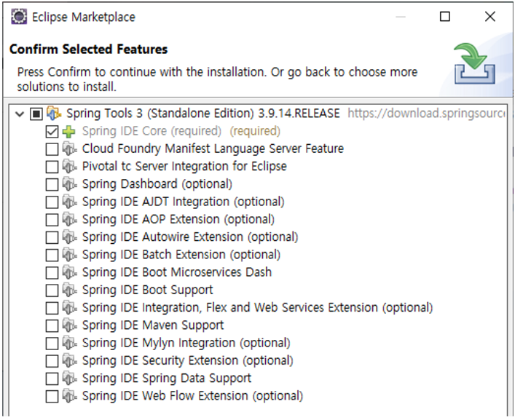Image resolution: width=515 pixels, height=420 pixels.
Task: Enable Spring IDE Mylyn Integration checkbox
Action: [x=52, y=344]
